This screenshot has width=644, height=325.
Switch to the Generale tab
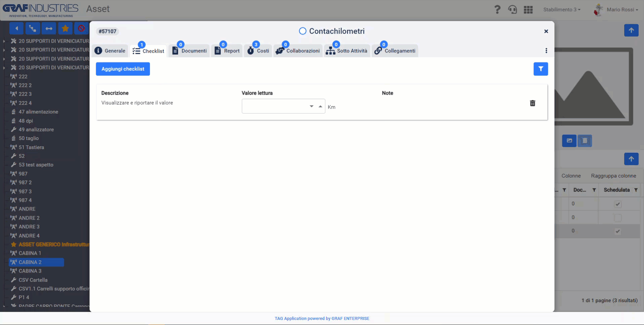tap(110, 51)
